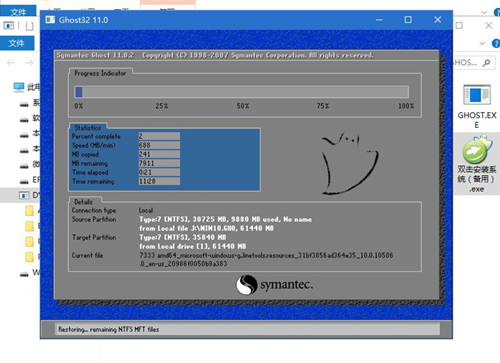Expand the ribbon chevron beside the help icon
This screenshot has height=363, width=500.
coord(482,43)
